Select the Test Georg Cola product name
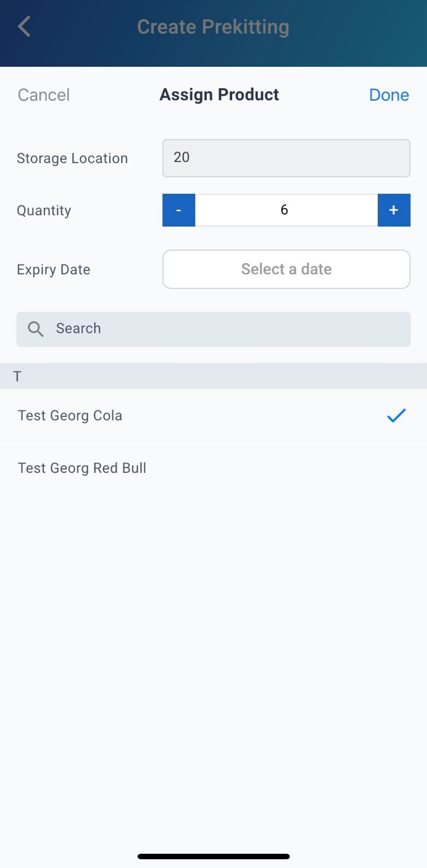This screenshot has height=868, width=427. click(x=70, y=415)
